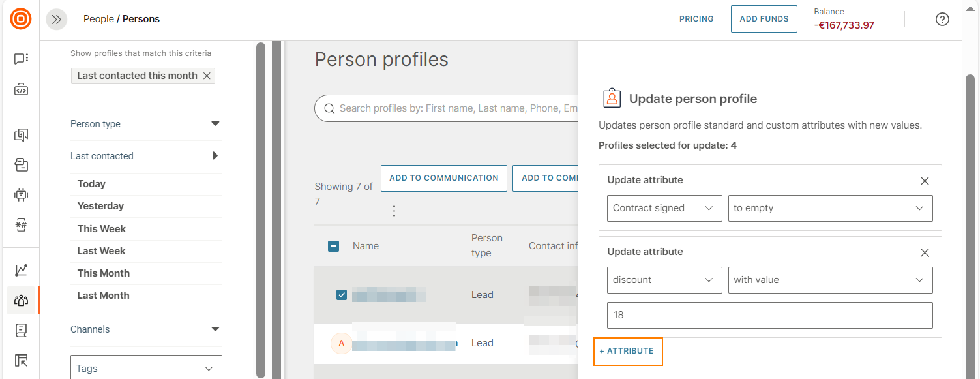Image resolution: width=980 pixels, height=379 pixels.
Task: Uncheck the first Lead row checkbox
Action: 342,295
